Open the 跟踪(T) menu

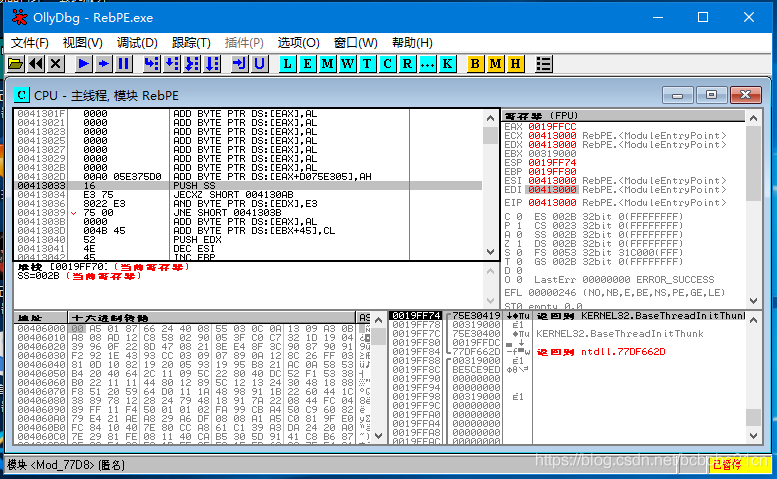coord(191,43)
